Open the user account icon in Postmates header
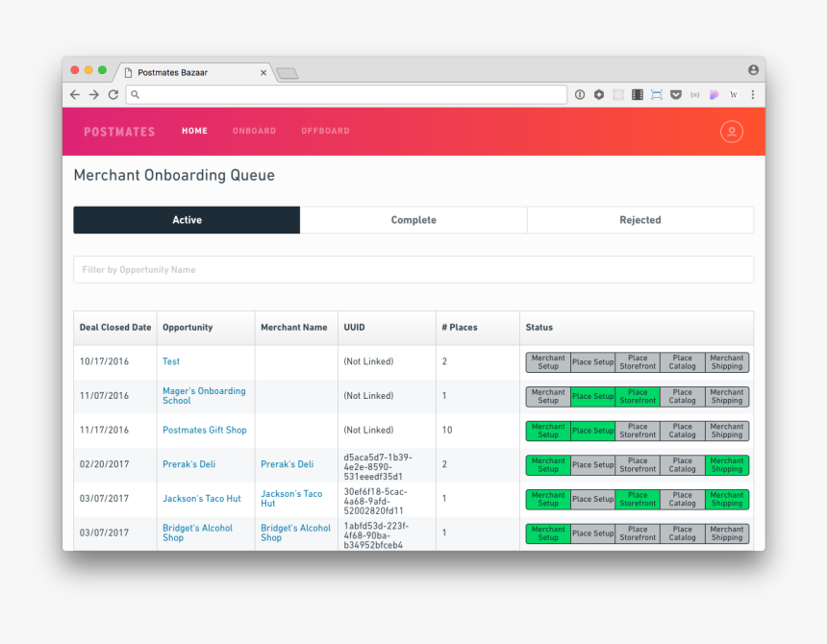Screen dimensions: 827x644 tap(732, 132)
